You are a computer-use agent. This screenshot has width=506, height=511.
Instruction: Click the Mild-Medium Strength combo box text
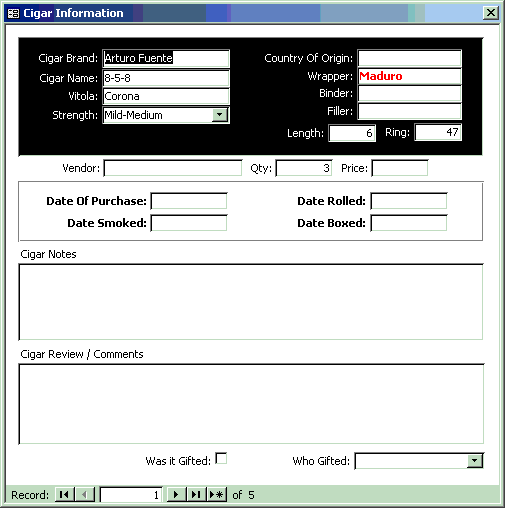[134, 115]
